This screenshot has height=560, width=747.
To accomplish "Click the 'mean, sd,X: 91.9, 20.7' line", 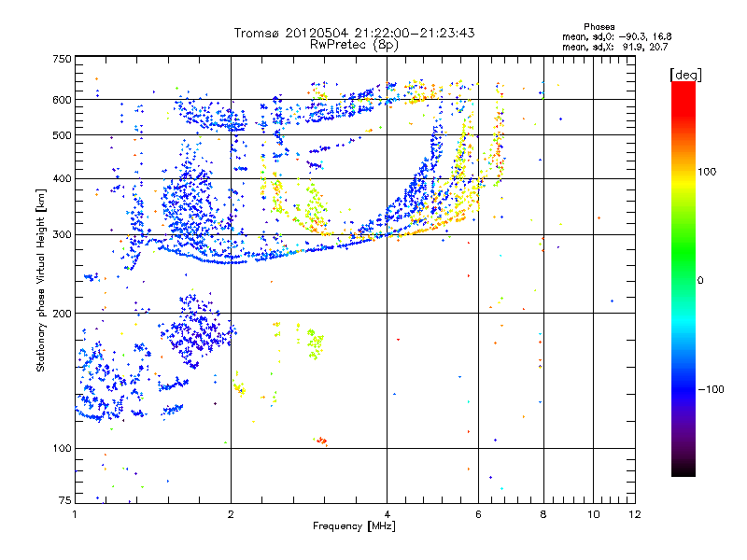I will 615,47.
